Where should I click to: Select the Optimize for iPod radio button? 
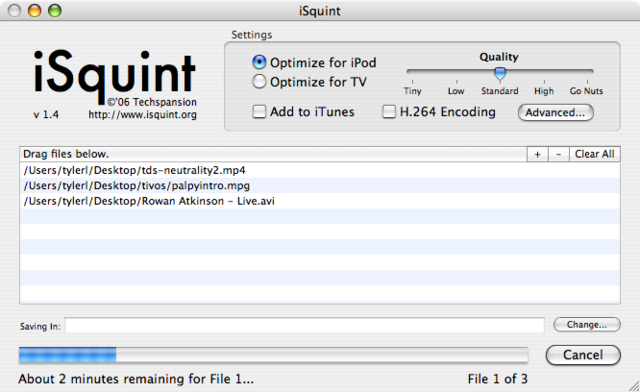tap(259, 62)
